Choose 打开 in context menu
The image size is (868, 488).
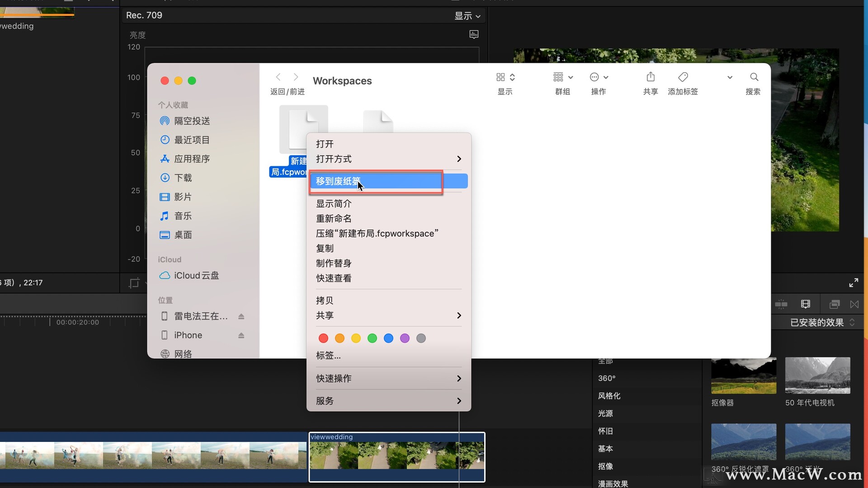pos(389,144)
